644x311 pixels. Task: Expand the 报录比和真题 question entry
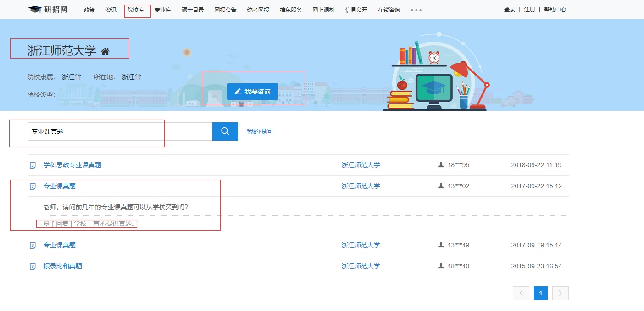click(62, 266)
